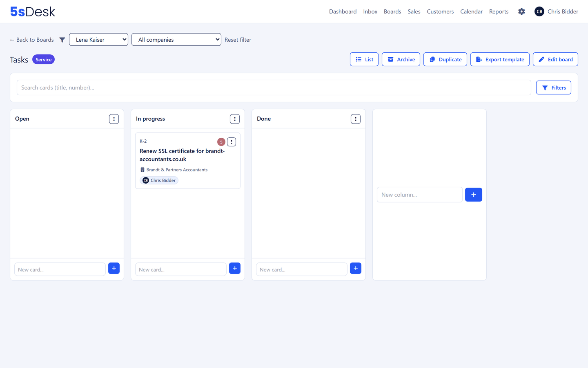Open the Open column options menu
The width and height of the screenshot is (588, 368).
114,119
